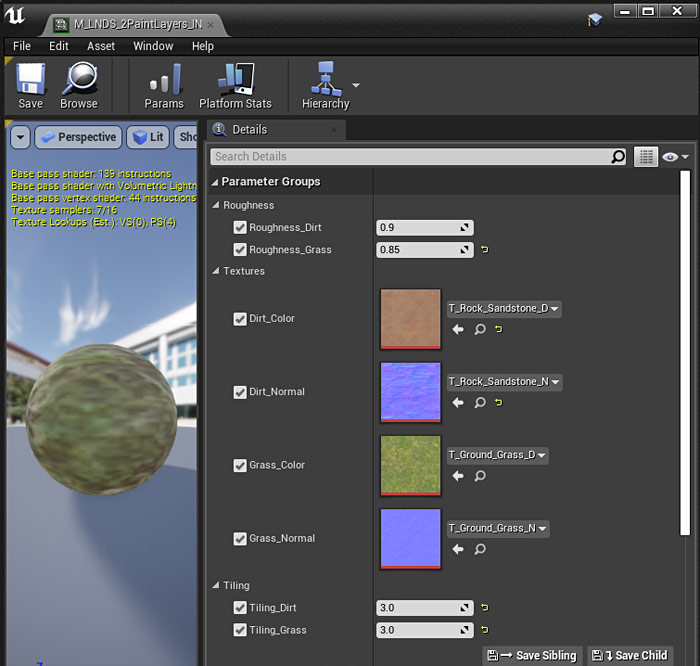Image resolution: width=700 pixels, height=666 pixels.
Task: Click the Save Sibling button
Action: coord(532,655)
